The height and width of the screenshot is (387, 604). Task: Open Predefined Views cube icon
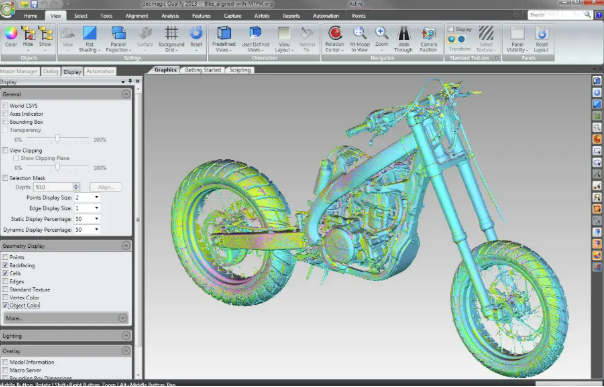(224, 33)
